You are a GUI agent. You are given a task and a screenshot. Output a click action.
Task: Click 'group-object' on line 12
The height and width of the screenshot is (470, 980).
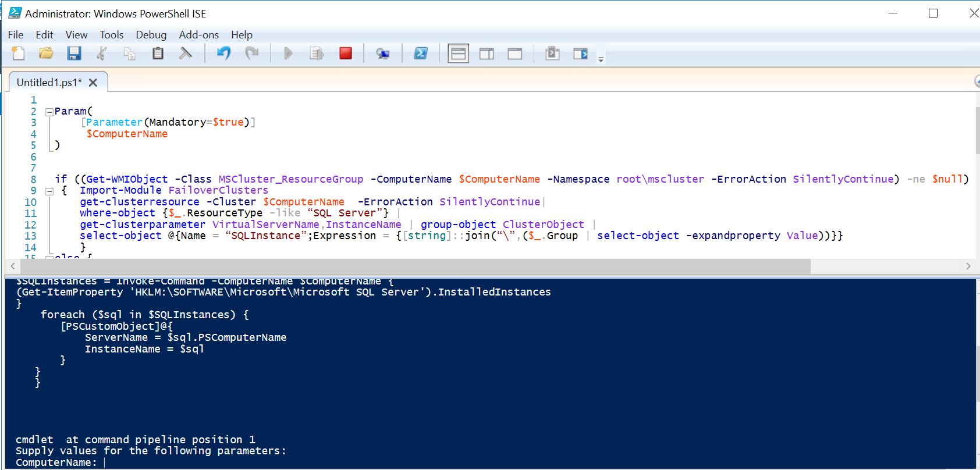pos(459,225)
